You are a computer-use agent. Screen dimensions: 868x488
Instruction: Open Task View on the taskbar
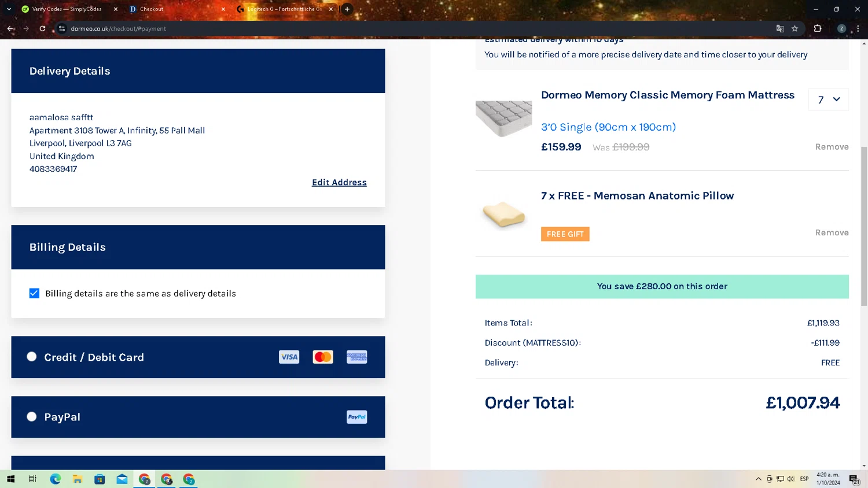coord(32,479)
